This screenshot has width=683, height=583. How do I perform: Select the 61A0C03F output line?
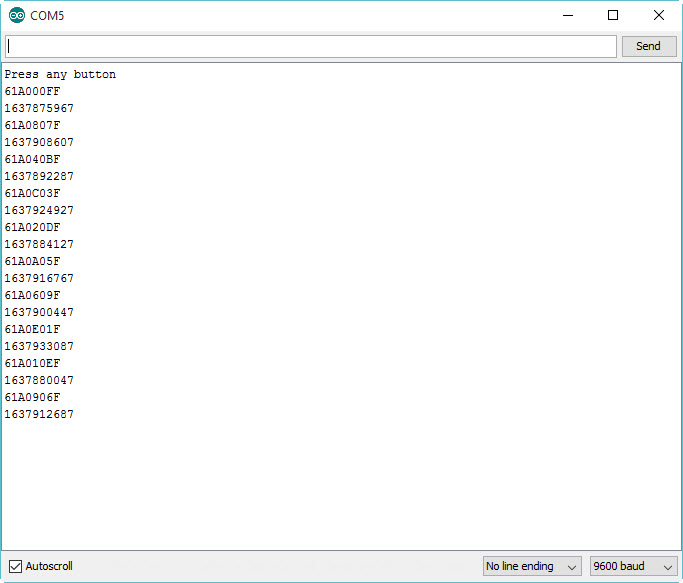pyautogui.click(x=32, y=193)
